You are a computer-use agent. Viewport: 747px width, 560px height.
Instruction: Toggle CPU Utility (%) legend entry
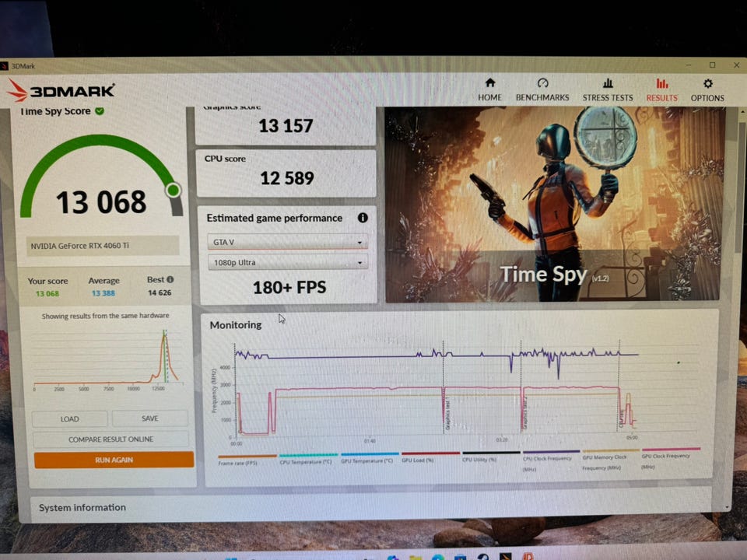(x=491, y=457)
